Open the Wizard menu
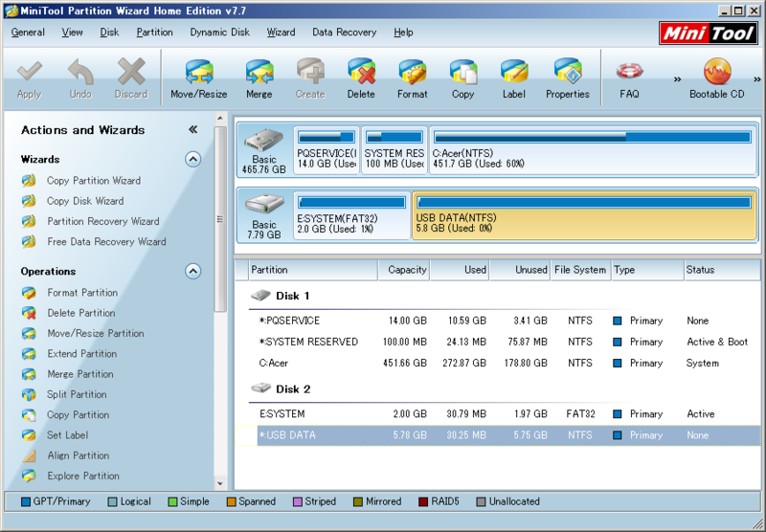 tap(281, 33)
